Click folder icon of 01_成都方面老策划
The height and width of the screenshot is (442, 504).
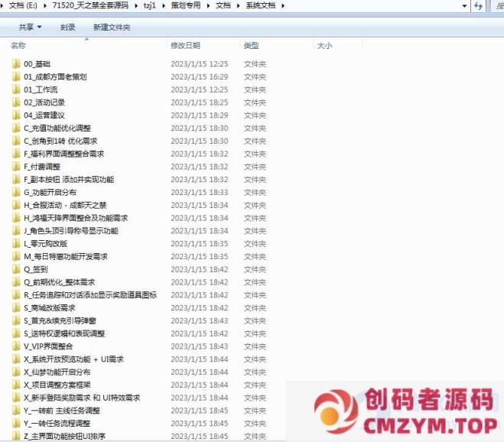tap(16, 76)
